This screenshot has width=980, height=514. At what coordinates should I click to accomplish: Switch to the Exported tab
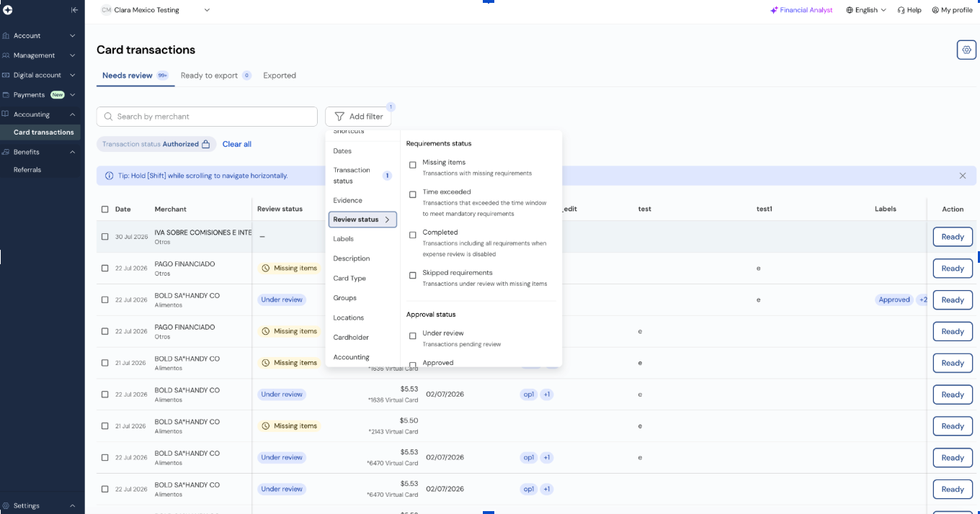pyautogui.click(x=280, y=76)
